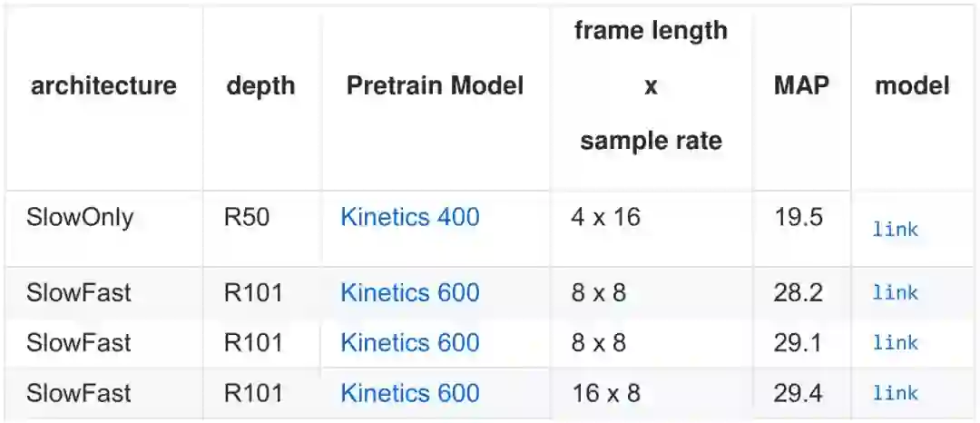Viewport: 980px width, 423px height.
Task: Follow the model link for MAP 28.2
Action: pyautogui.click(x=895, y=293)
